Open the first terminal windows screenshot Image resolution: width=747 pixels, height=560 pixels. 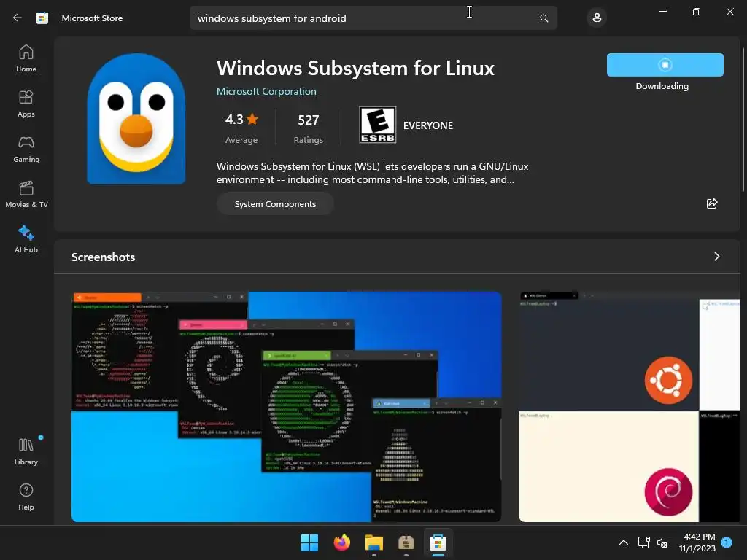(286, 407)
